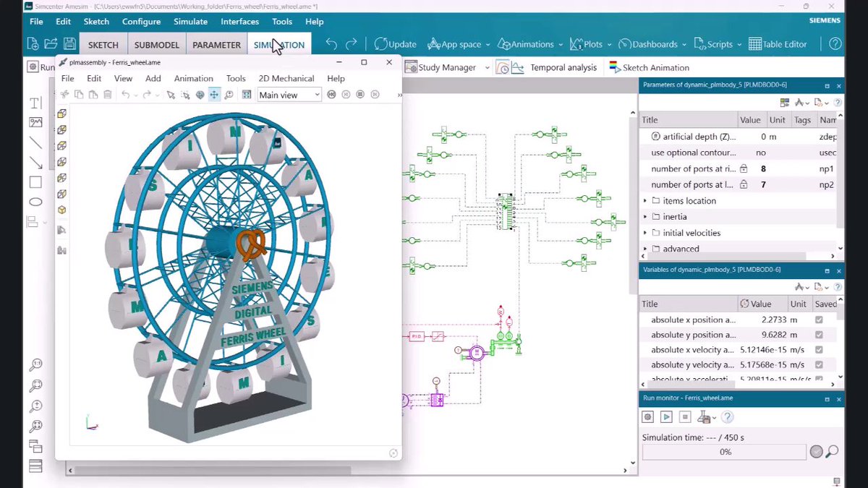
Task: Expand the initial velocities parameter group
Action: coord(645,233)
